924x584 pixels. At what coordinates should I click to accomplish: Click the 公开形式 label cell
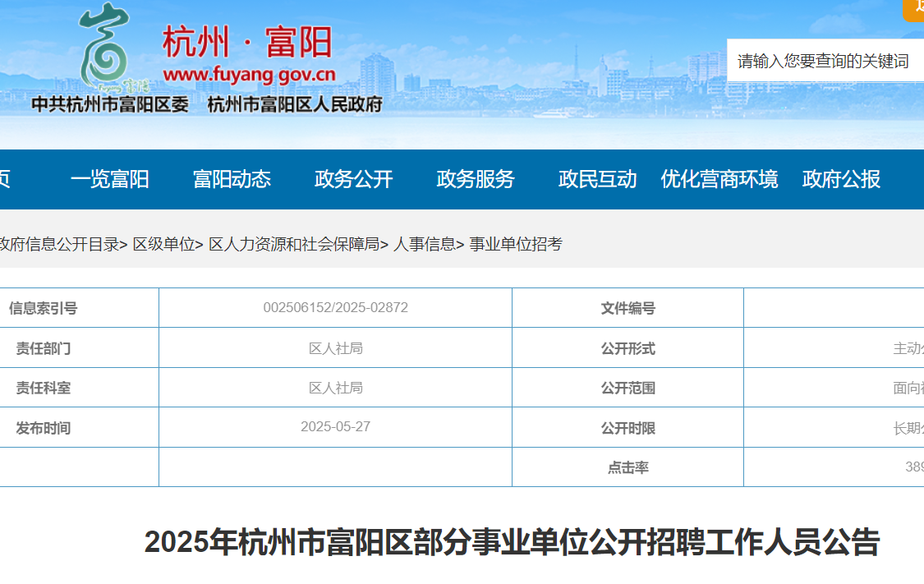[628, 348]
